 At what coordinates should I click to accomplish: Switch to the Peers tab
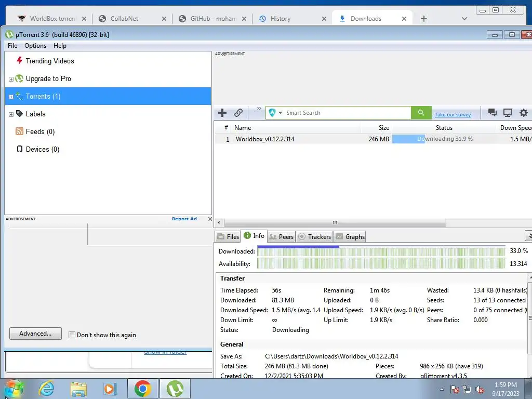tap(281, 236)
